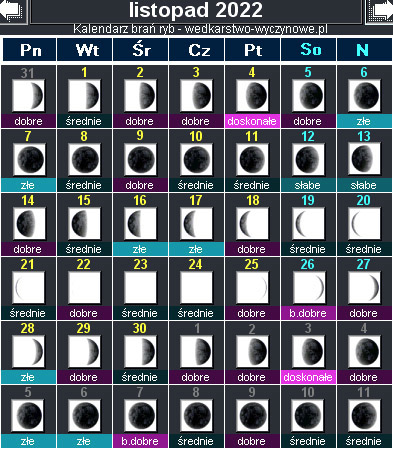Go to previous month with left arrow
The image size is (393, 449).
tap(13, 11)
